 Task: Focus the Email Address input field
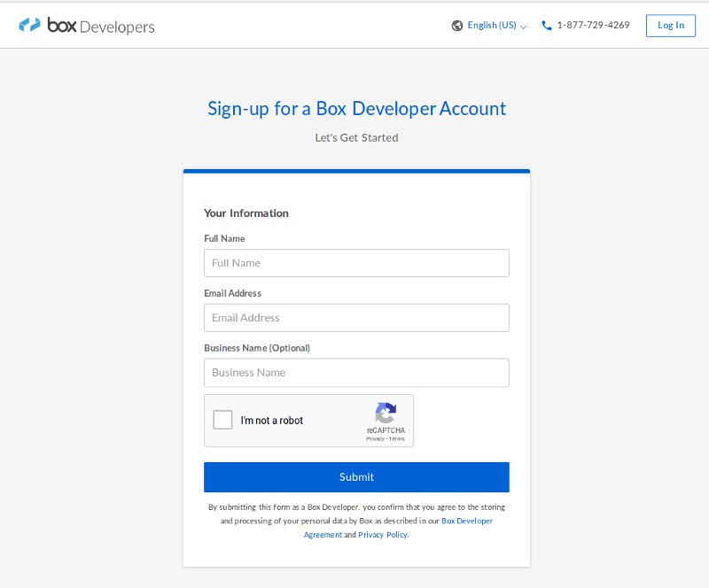point(356,318)
